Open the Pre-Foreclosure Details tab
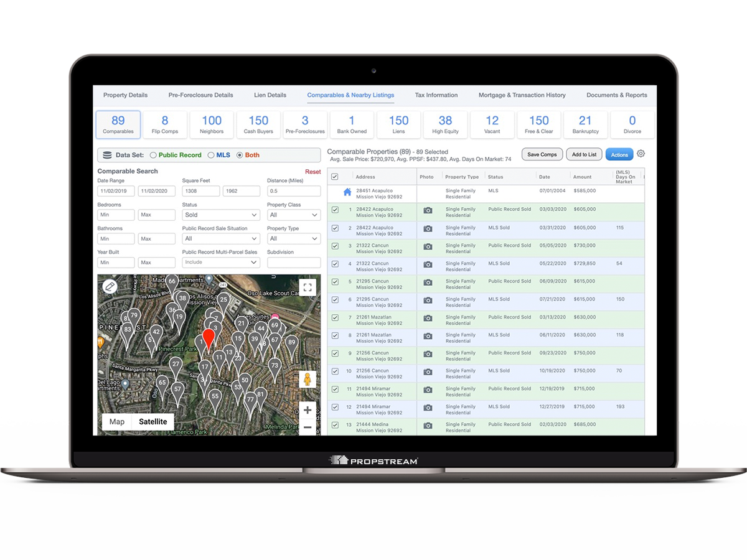This screenshot has width=747, height=560. click(200, 95)
